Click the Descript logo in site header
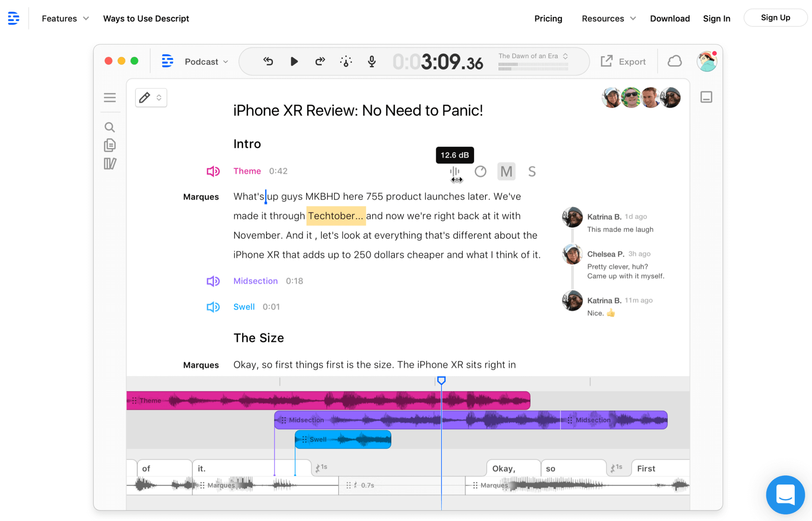Screen dimensions: 812x521 click(x=14, y=18)
